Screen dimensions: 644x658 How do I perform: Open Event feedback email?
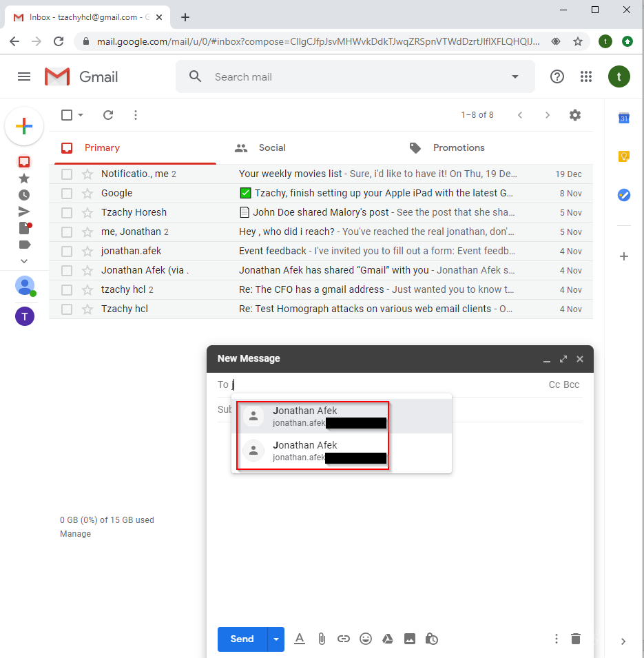click(321, 251)
